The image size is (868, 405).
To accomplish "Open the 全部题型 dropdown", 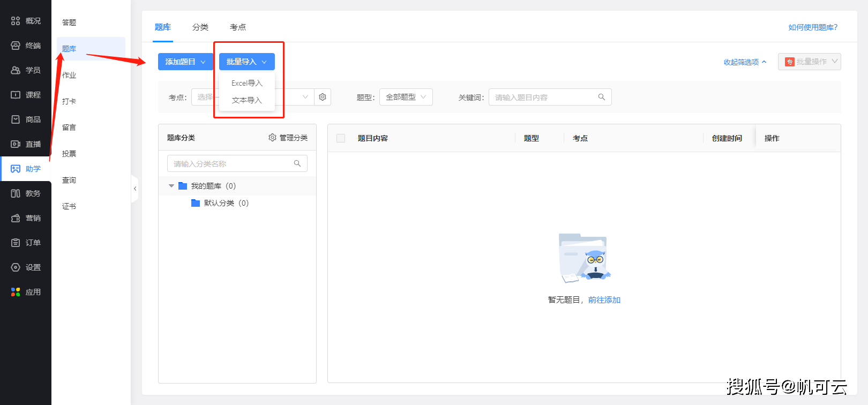I will click(x=406, y=97).
